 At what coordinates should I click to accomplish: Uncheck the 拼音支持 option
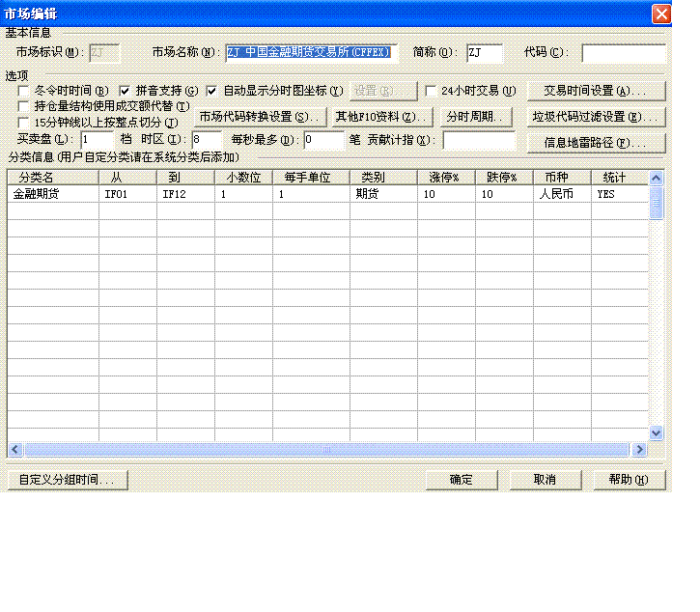click(x=124, y=91)
